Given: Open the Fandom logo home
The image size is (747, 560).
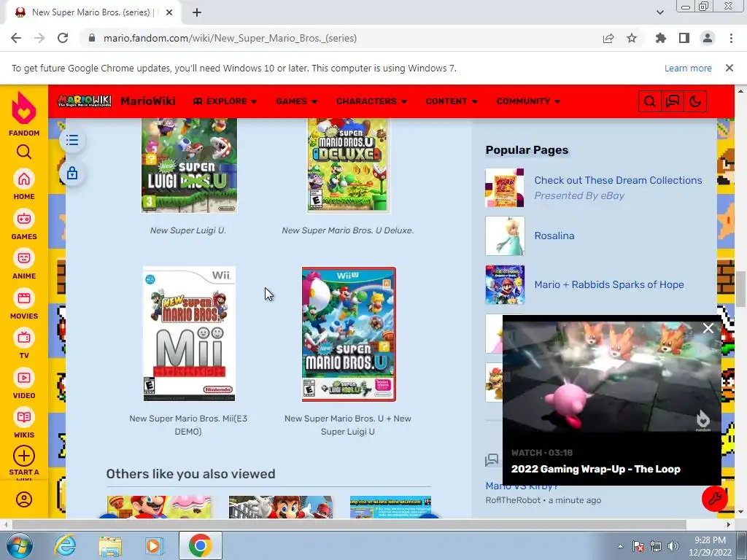Looking at the screenshot, I should (24, 113).
